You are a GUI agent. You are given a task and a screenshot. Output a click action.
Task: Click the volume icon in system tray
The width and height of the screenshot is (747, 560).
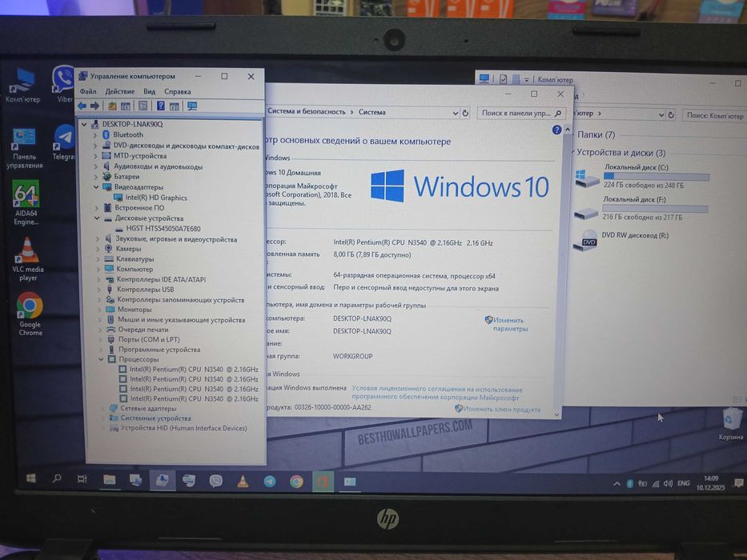668,483
